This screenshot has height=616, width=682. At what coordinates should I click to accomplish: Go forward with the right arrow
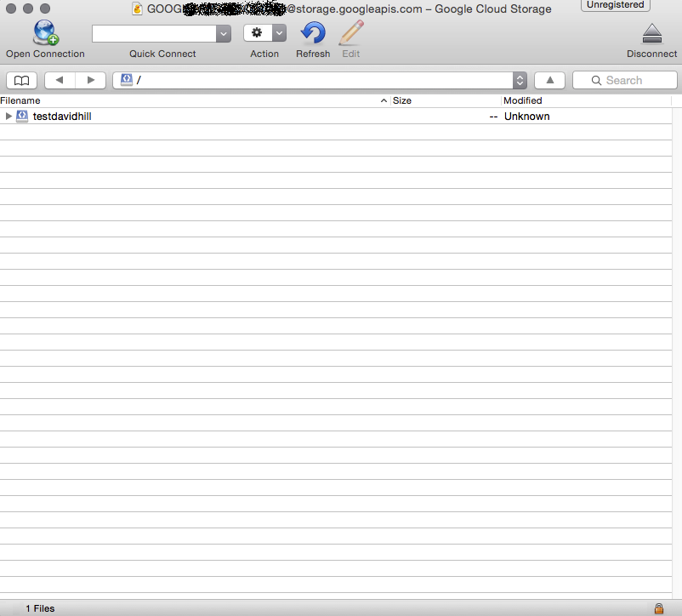[x=91, y=81]
